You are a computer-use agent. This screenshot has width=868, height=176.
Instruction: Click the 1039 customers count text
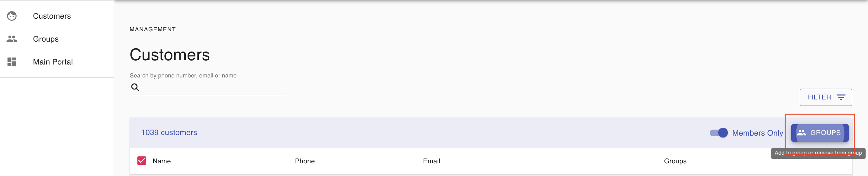(x=169, y=133)
